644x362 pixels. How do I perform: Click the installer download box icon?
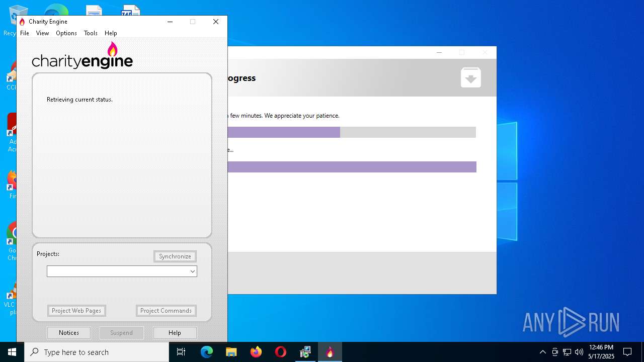pyautogui.click(x=471, y=77)
